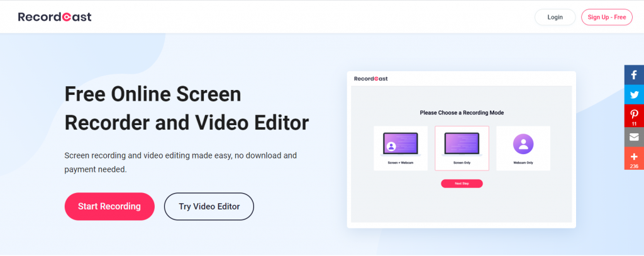Click the Free Online Screen Recorder heading
This screenshot has width=644, height=256.
coord(186,108)
